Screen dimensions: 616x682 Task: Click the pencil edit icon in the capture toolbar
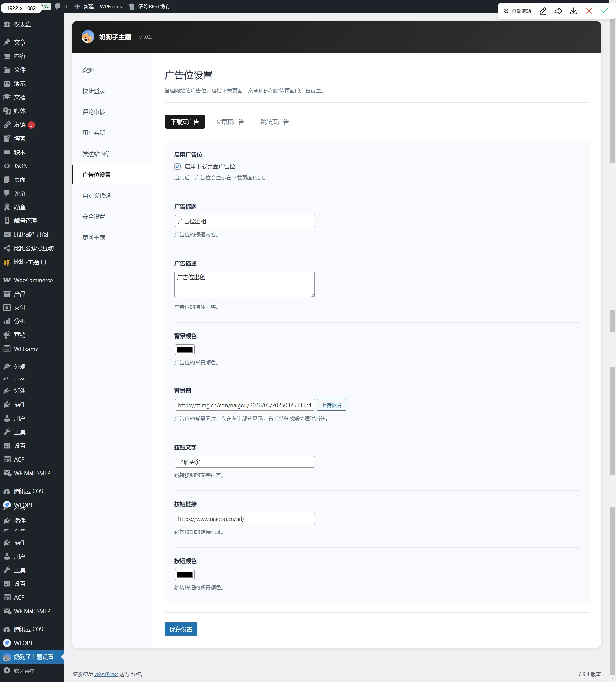click(542, 11)
